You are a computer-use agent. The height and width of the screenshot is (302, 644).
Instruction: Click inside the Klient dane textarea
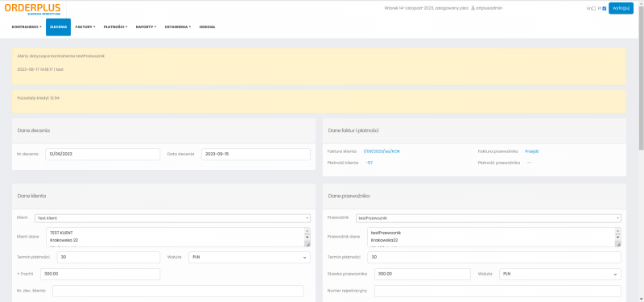[x=175, y=237]
